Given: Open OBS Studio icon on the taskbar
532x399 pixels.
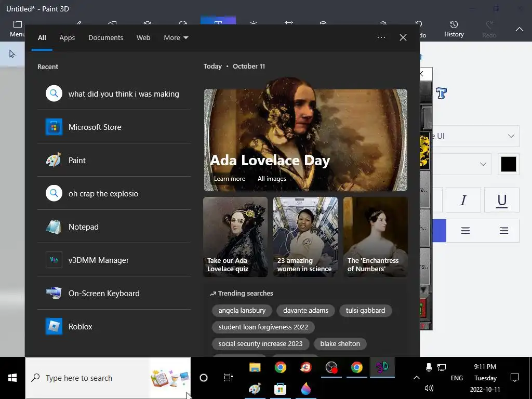Looking at the screenshot, I should (331, 367).
